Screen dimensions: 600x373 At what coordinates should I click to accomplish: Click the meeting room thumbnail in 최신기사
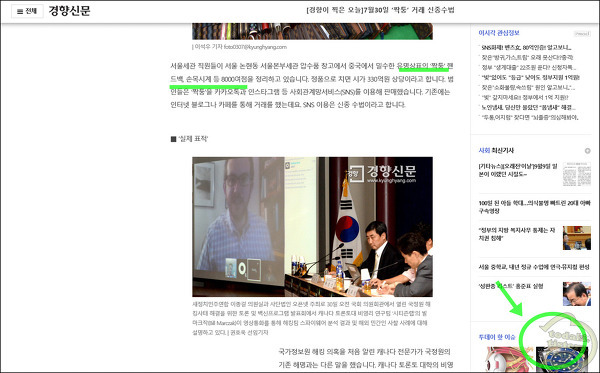(x=577, y=238)
